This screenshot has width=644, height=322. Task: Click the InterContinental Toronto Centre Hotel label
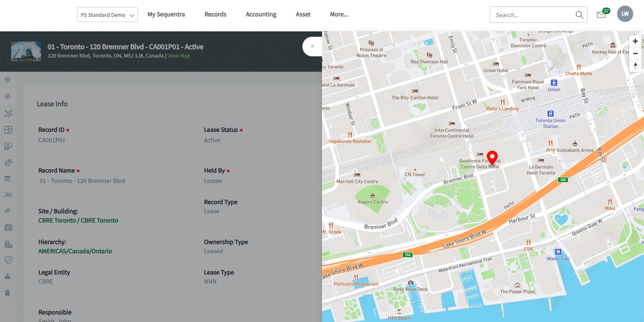(452, 133)
